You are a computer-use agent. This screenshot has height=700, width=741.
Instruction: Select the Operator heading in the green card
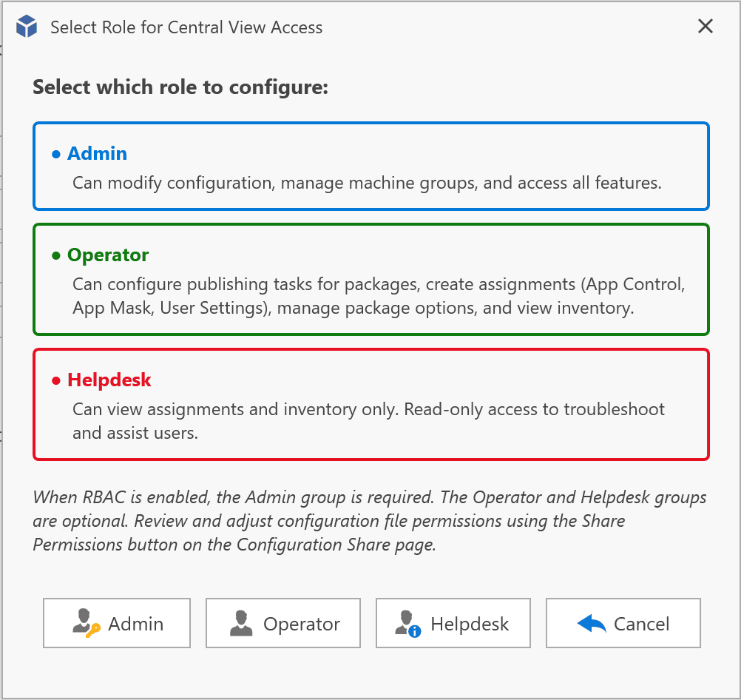(x=108, y=255)
